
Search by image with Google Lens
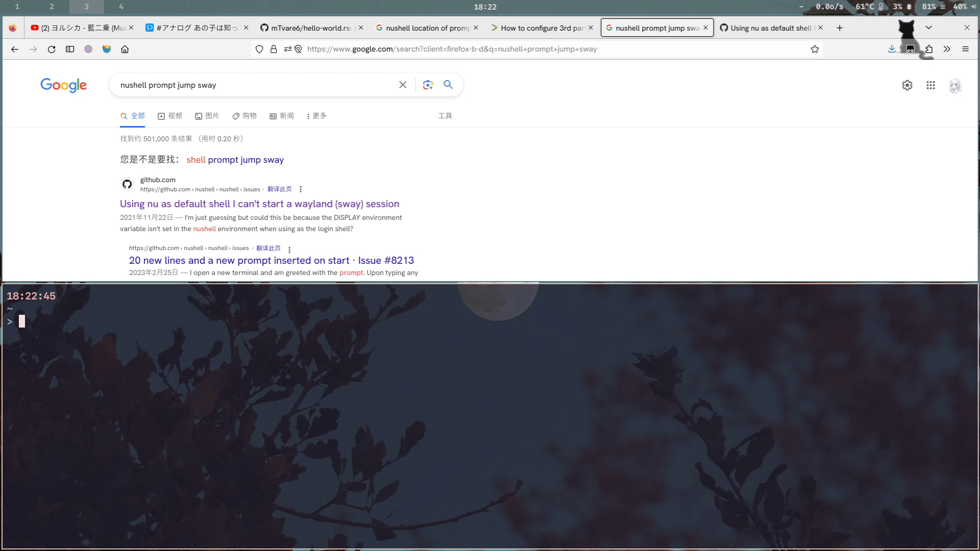[428, 85]
